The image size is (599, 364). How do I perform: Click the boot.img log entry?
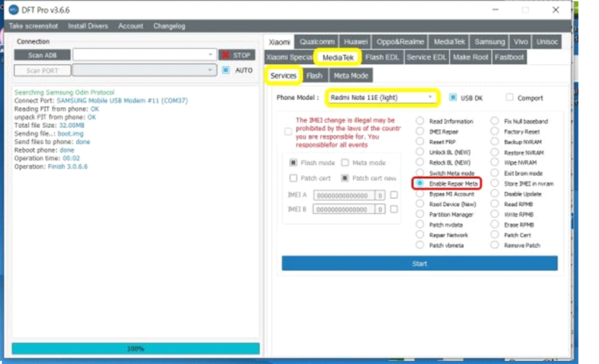(x=71, y=133)
